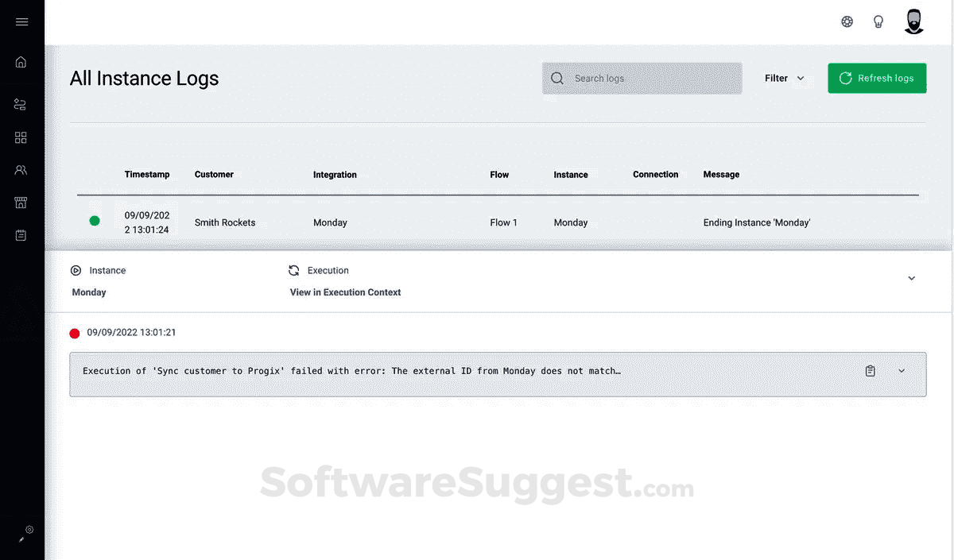Collapse the instance details panel chevron

(x=912, y=278)
